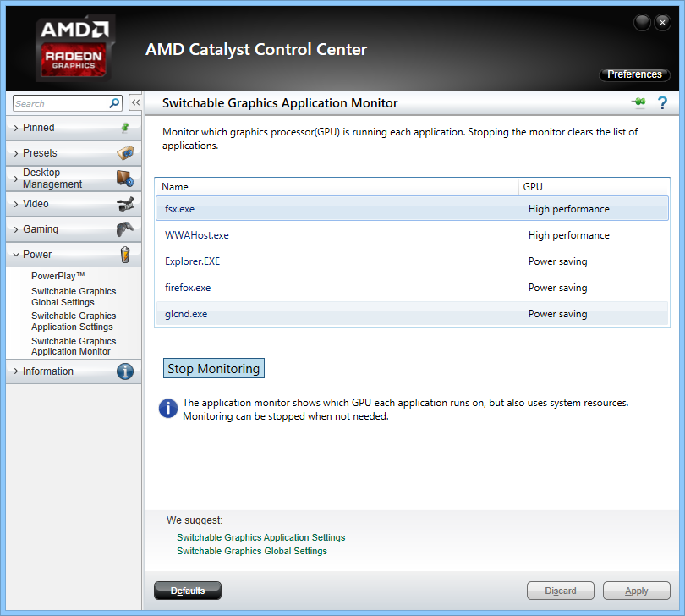This screenshot has height=616, width=685.
Task: Click in the Search input field
Action: [x=59, y=103]
